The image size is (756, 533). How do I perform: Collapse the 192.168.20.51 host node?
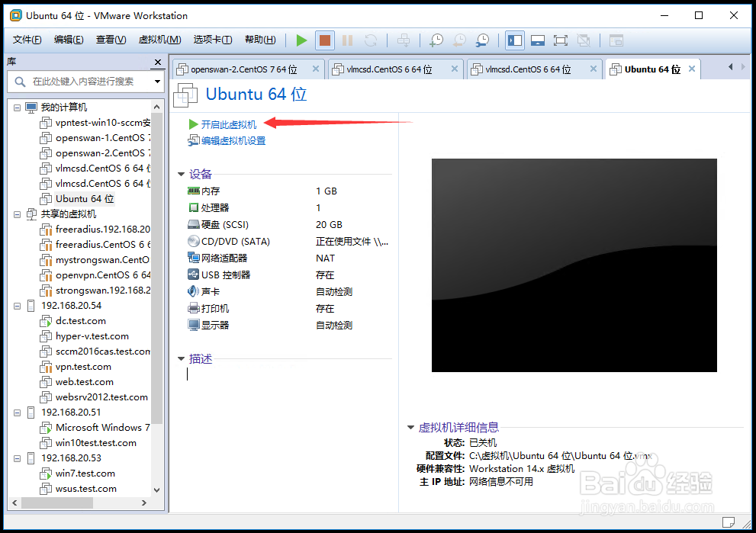coord(18,413)
